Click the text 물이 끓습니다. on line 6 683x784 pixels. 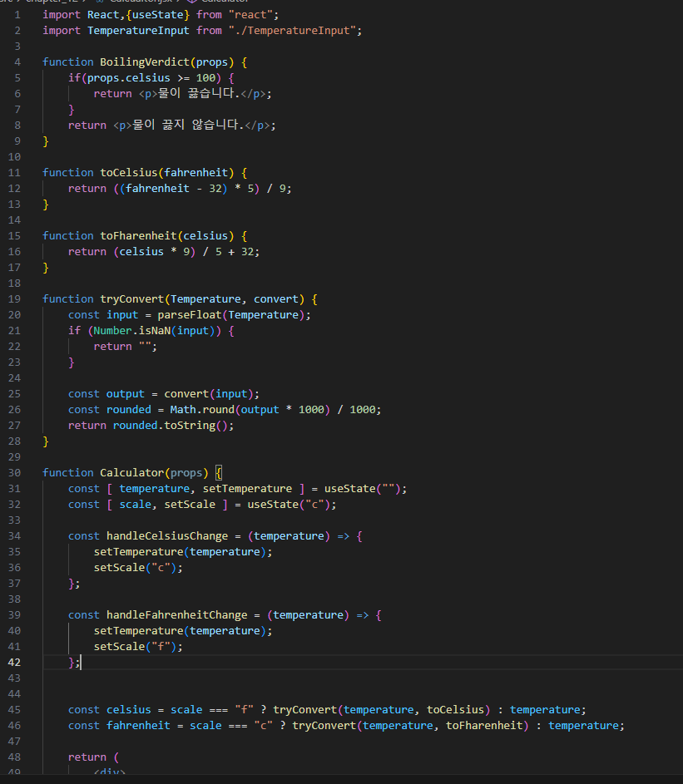(x=199, y=93)
